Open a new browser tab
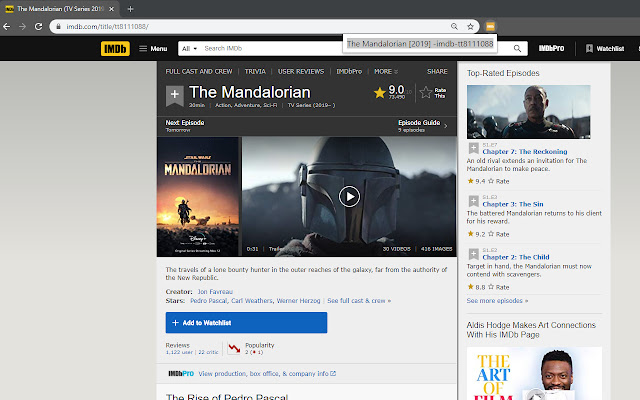The height and width of the screenshot is (400, 640). point(130,9)
